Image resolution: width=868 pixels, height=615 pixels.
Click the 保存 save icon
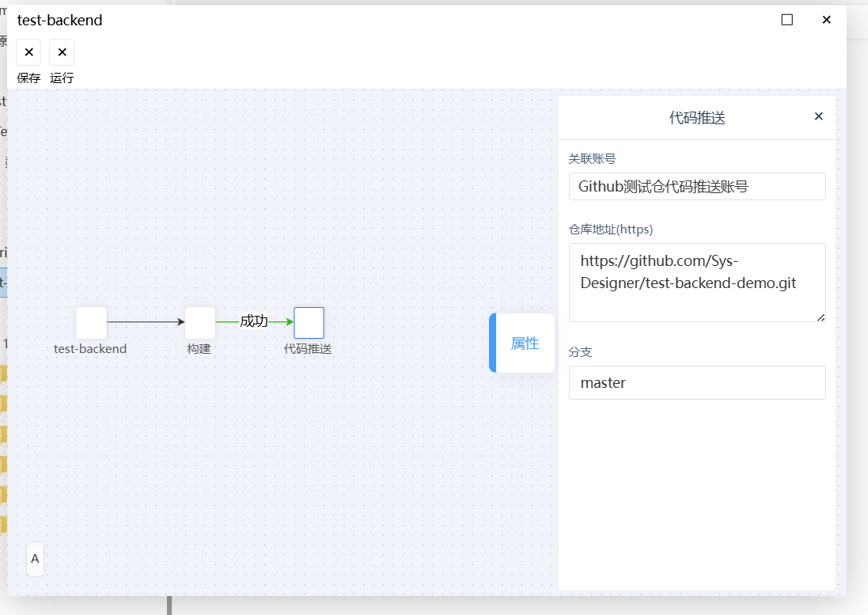(28, 52)
